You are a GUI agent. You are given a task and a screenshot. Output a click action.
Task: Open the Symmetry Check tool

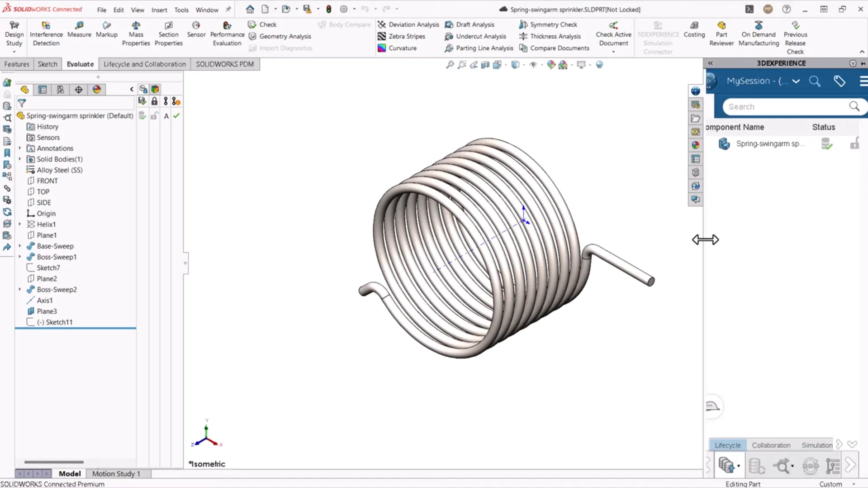click(548, 24)
